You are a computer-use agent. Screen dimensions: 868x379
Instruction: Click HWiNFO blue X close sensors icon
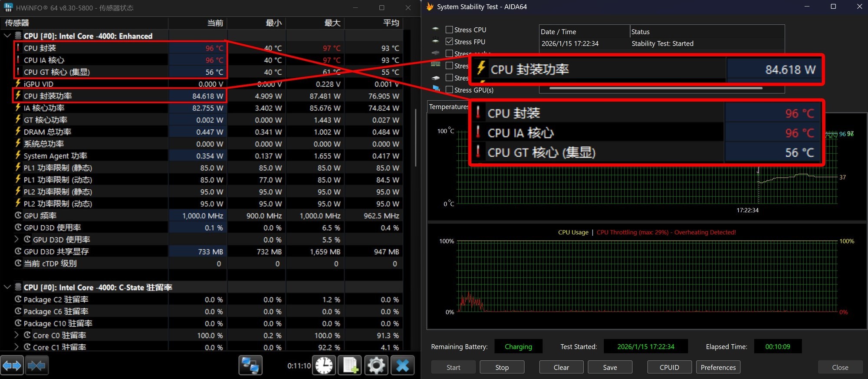click(402, 366)
